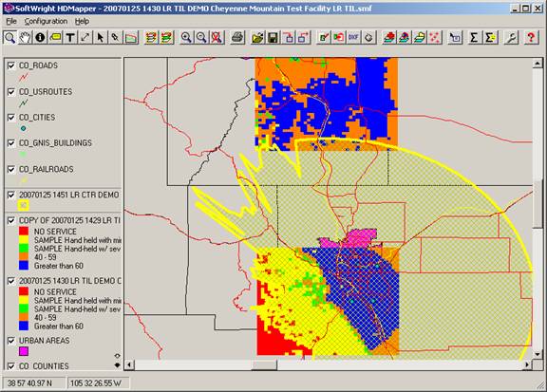
Task: Click the layer move-down arrow in legend
Action: pos(117,365)
